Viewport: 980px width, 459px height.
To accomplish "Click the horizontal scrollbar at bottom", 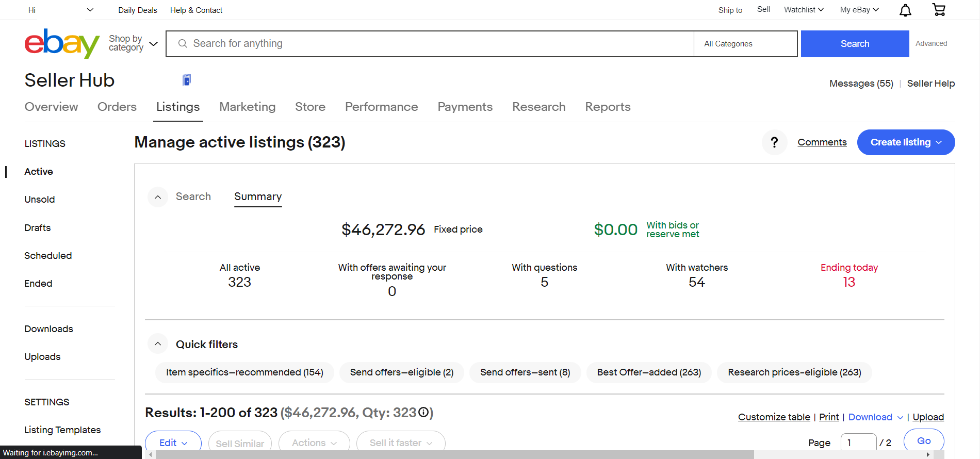I will pos(454,454).
